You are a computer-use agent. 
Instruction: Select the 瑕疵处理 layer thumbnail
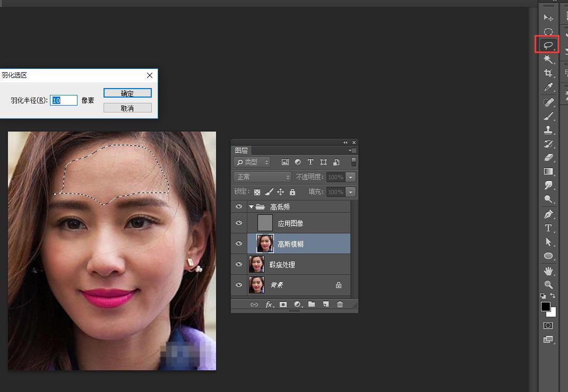[x=256, y=264]
